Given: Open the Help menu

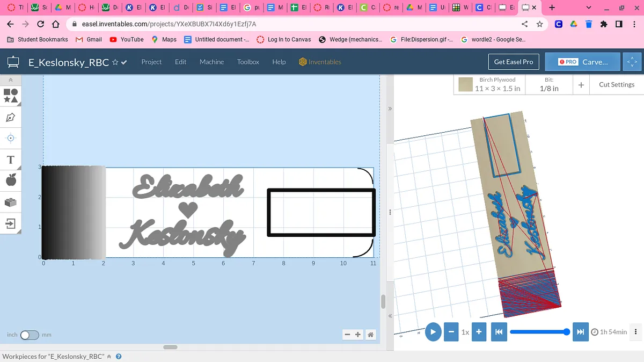Looking at the screenshot, I should tap(279, 62).
